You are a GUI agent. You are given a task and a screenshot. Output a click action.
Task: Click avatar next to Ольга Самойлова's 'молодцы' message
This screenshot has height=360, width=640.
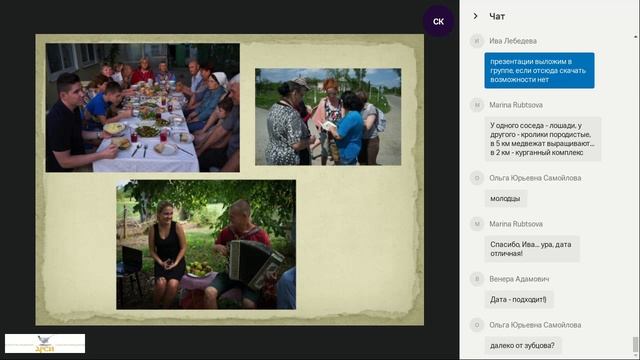point(476,178)
